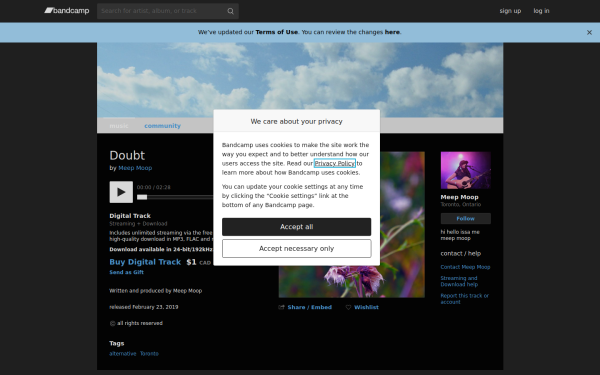Switch to the community tab
Viewport: 600px width, 375px height.
(x=162, y=126)
